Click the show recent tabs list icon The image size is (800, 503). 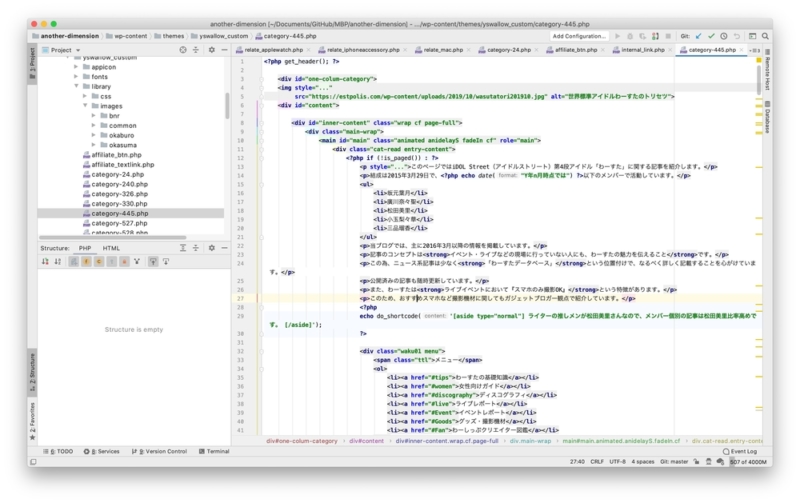(x=755, y=50)
